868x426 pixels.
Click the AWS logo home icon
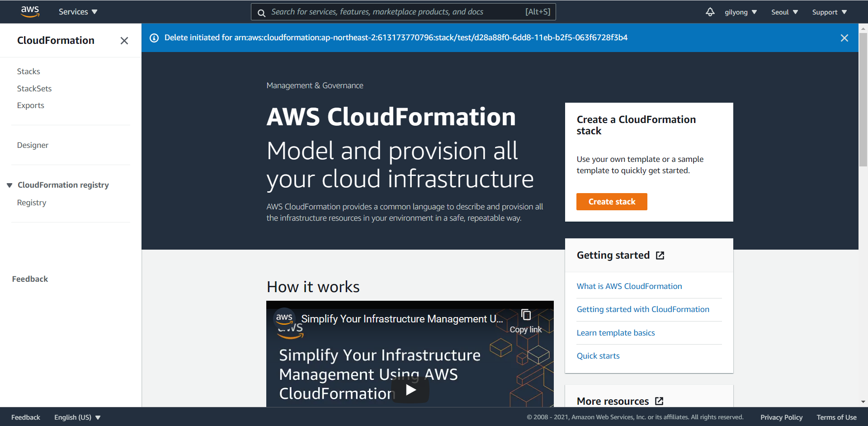coord(30,12)
